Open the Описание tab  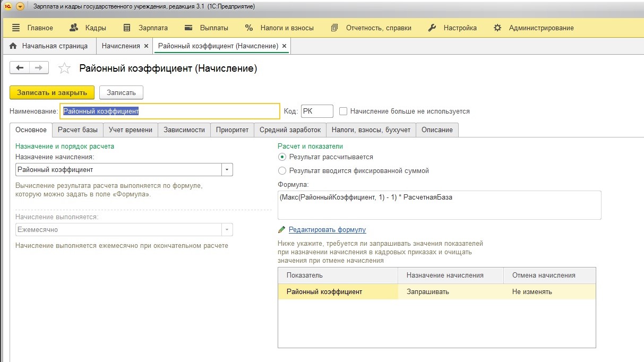437,130
